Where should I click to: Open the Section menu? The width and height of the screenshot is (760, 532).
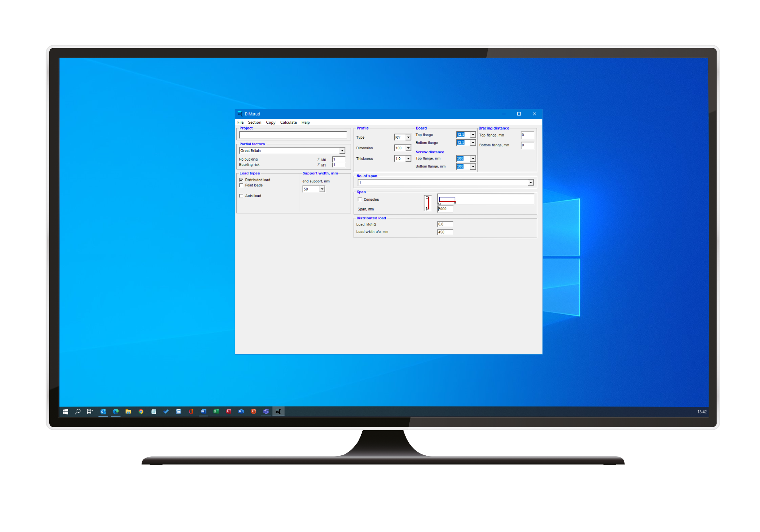[254, 123]
